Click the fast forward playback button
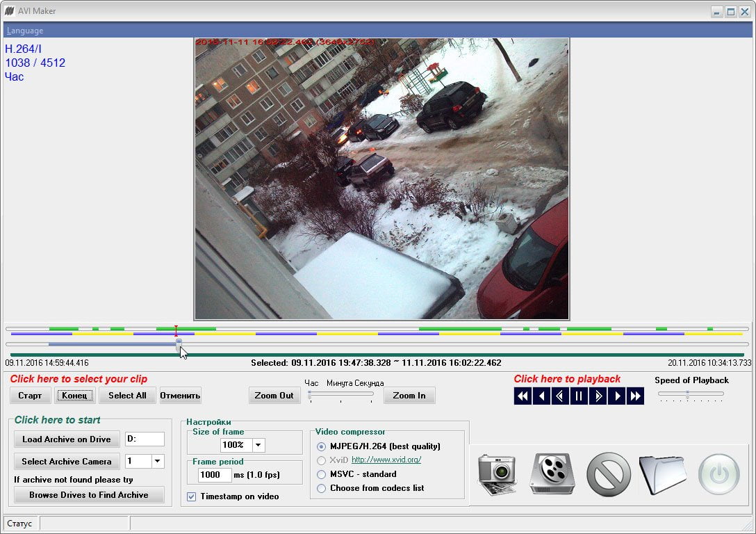The width and height of the screenshot is (756, 534). pyautogui.click(x=636, y=396)
